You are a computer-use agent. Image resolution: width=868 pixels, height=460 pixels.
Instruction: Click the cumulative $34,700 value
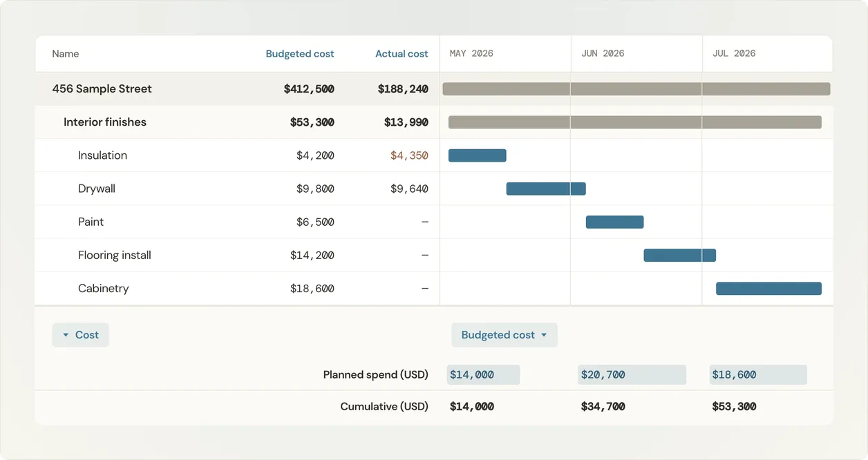coord(603,407)
